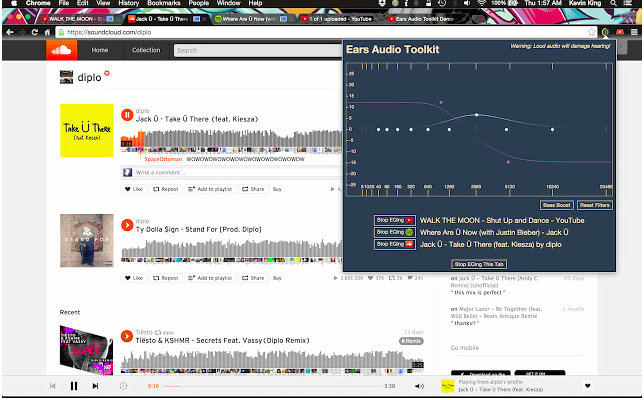The image size is (644, 400).
Task: Click the address bar URL
Action: click(x=109, y=32)
